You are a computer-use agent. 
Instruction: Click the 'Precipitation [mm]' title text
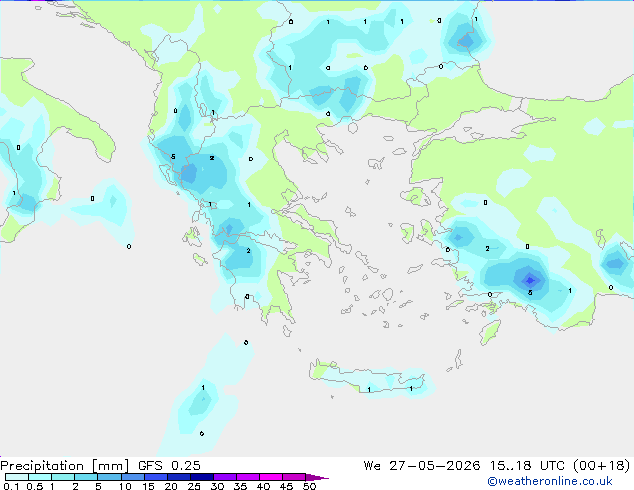pyautogui.click(x=65, y=466)
